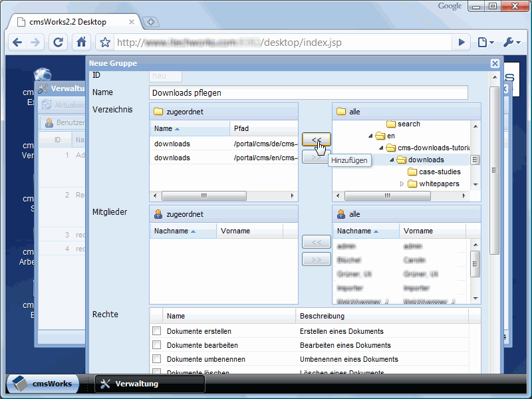
Task: Click Aktualisieren icon in Verwaltung window
Action: (x=46, y=105)
